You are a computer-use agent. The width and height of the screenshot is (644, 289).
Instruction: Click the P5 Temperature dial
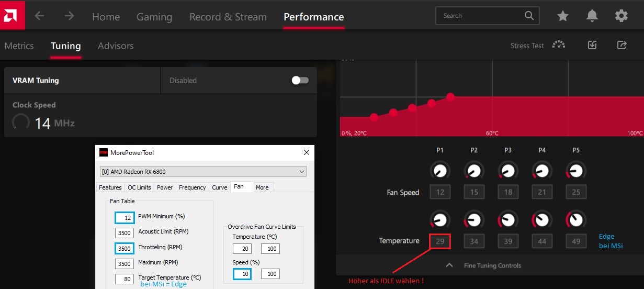[576, 219]
